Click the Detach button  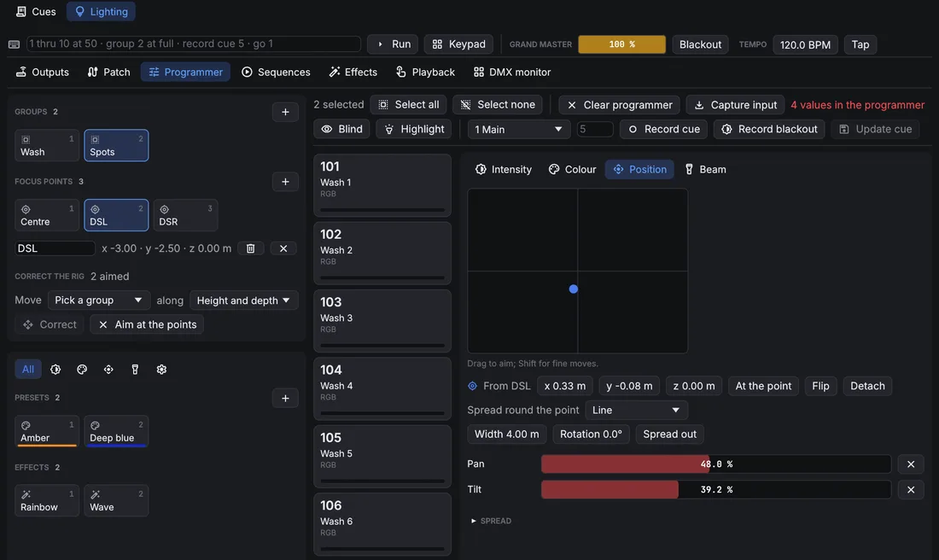(x=867, y=387)
